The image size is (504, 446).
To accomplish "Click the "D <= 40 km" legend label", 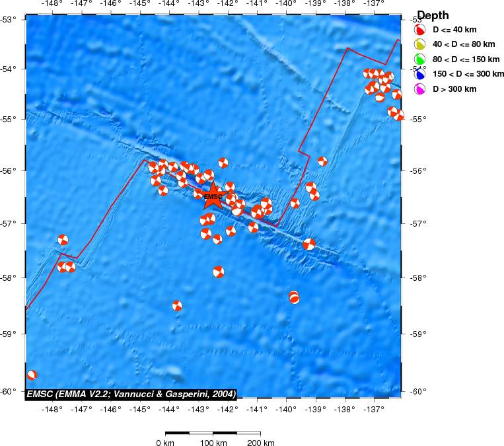I will pyautogui.click(x=454, y=30).
